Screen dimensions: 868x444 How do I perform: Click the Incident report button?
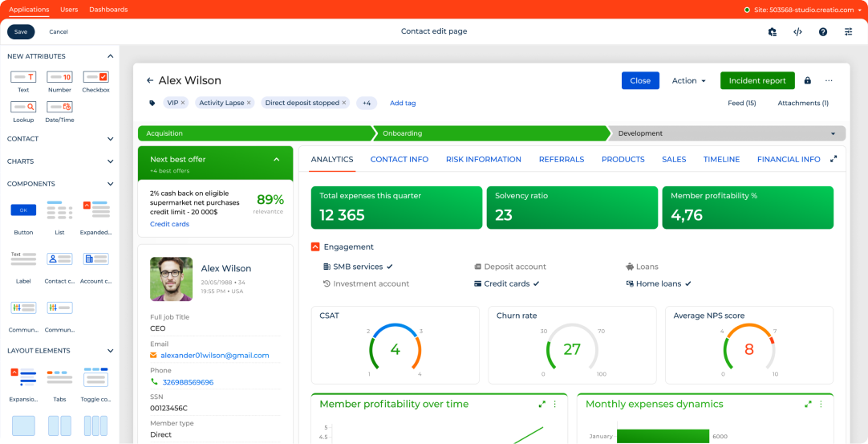tap(756, 80)
